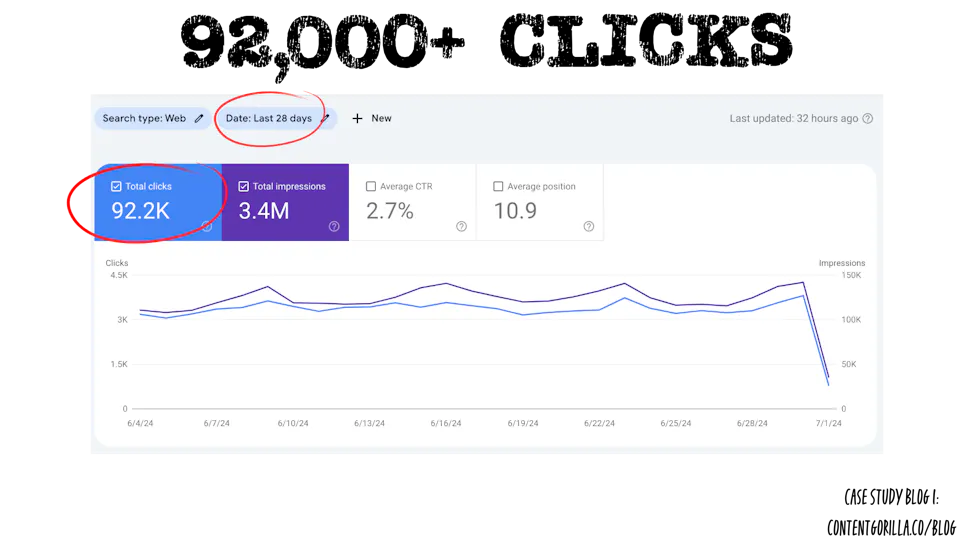This screenshot has height=548, width=974.
Task: Uncheck the Total clicks checkbox
Action: (117, 186)
